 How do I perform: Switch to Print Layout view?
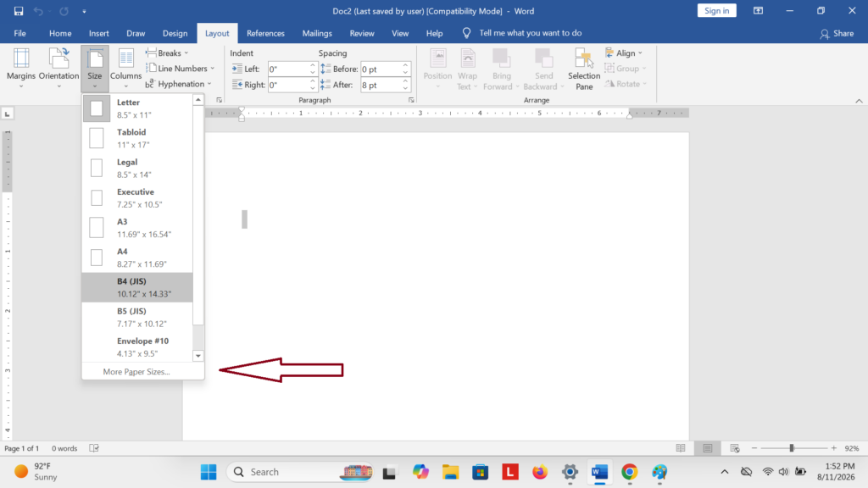[708, 448]
